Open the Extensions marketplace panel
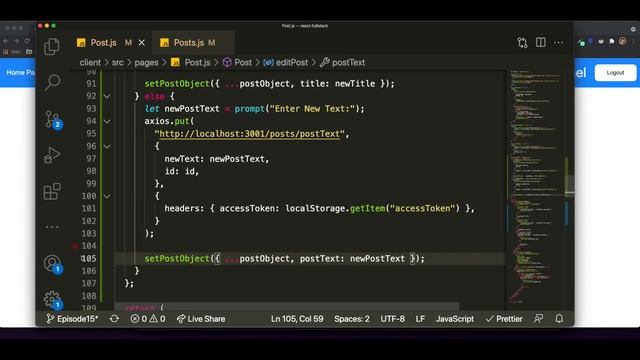The image size is (640, 360). (52, 191)
